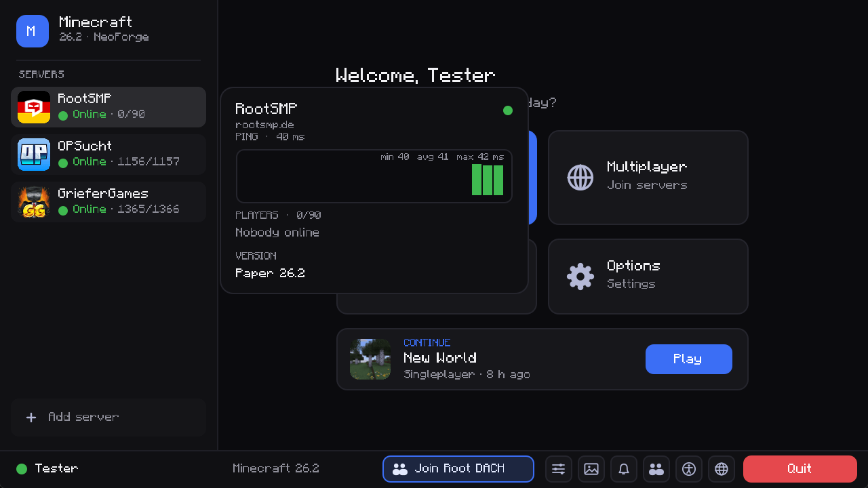Click the "1365/1366" player count for GrieferGames

tap(149, 209)
